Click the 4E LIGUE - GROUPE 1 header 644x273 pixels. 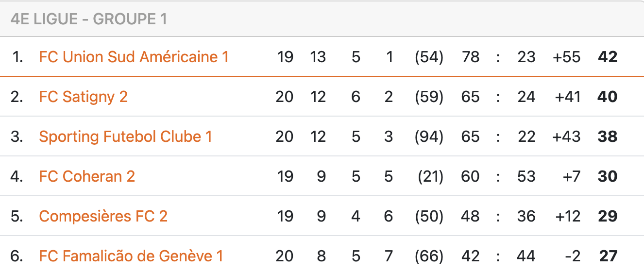[x=88, y=19]
